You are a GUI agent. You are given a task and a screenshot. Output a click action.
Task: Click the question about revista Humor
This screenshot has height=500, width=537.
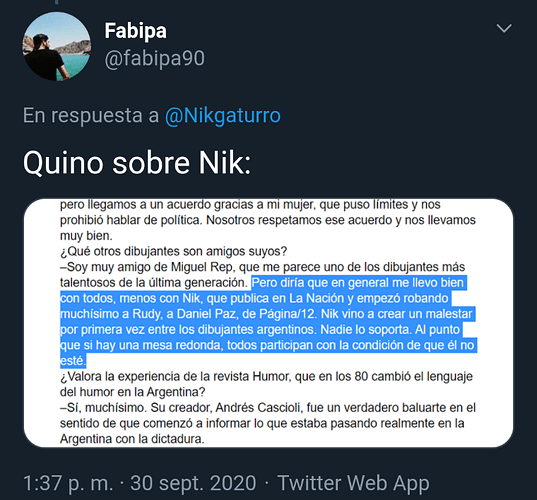point(266,384)
